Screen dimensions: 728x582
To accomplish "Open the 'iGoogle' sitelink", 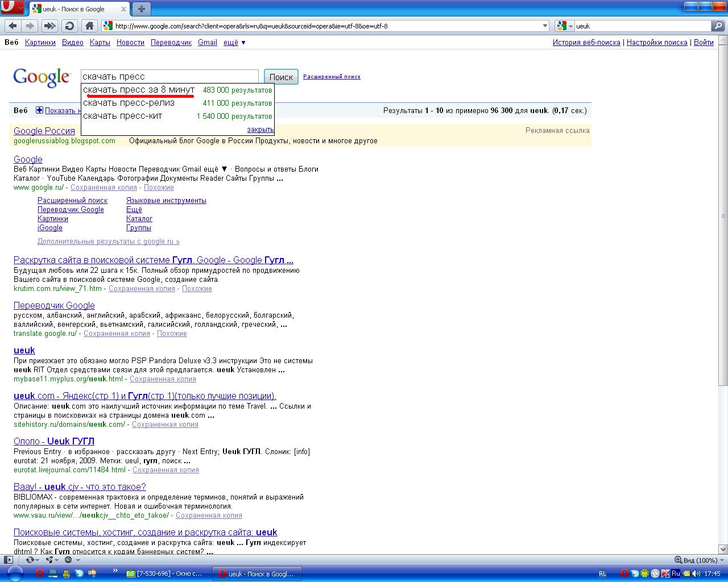I will (50, 228).
